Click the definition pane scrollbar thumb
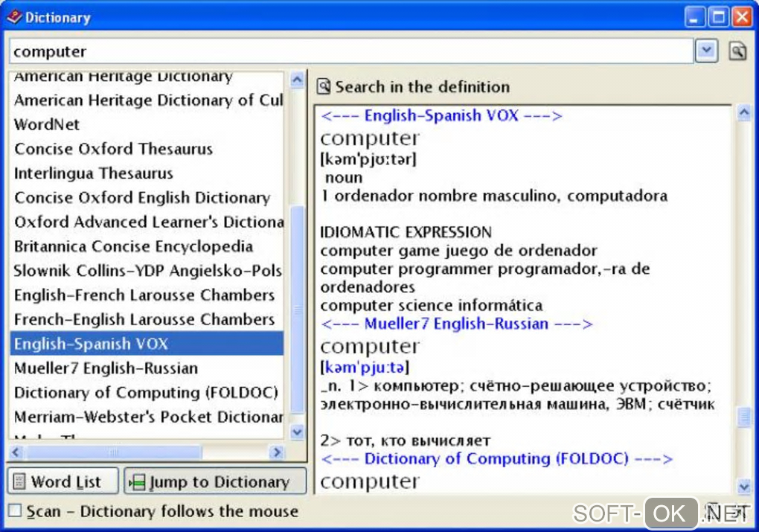 [744, 417]
